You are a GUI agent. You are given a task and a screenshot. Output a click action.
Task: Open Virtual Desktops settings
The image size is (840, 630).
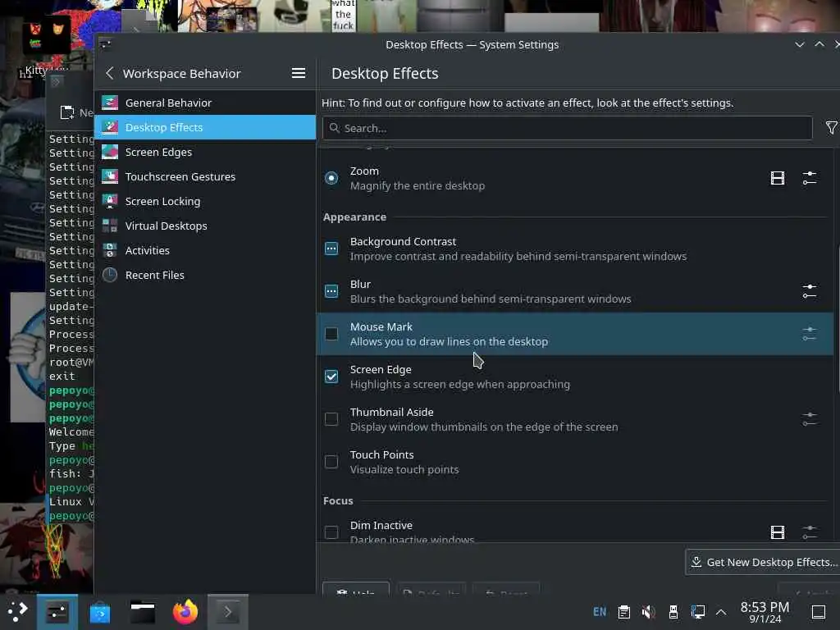(x=204, y=226)
